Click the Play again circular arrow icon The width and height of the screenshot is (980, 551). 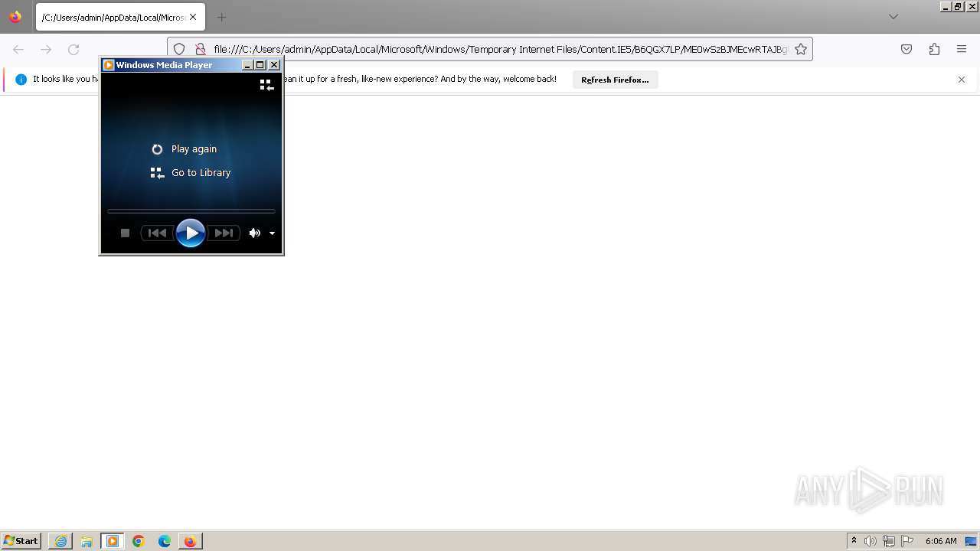(157, 149)
